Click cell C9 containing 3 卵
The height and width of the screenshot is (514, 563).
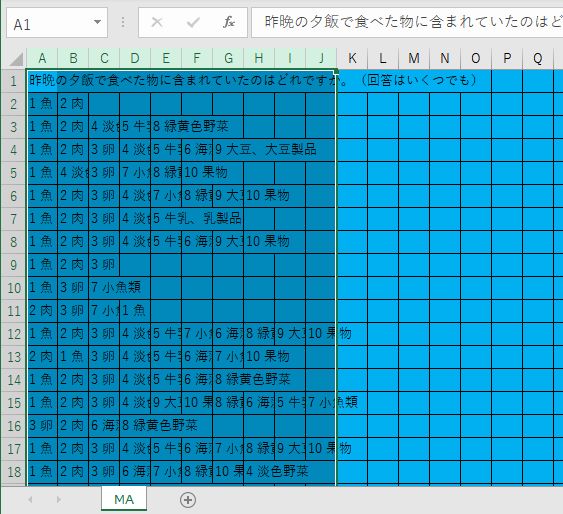tap(104, 265)
